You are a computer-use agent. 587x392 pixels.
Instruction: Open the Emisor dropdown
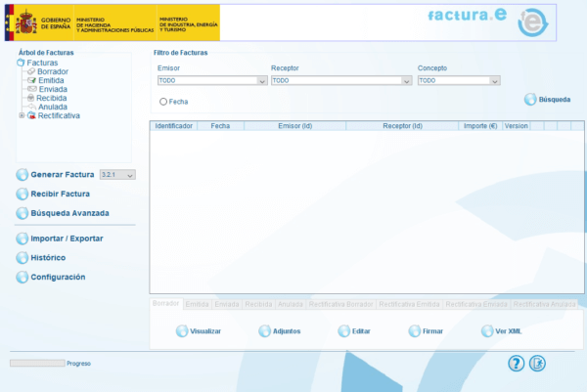[x=261, y=81]
